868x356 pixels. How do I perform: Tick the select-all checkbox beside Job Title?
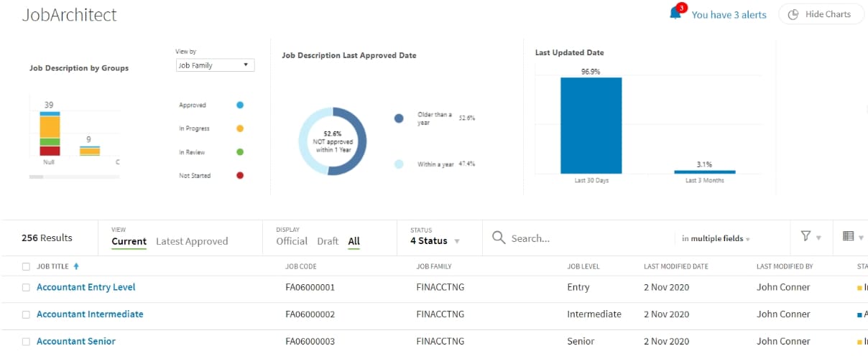point(26,266)
